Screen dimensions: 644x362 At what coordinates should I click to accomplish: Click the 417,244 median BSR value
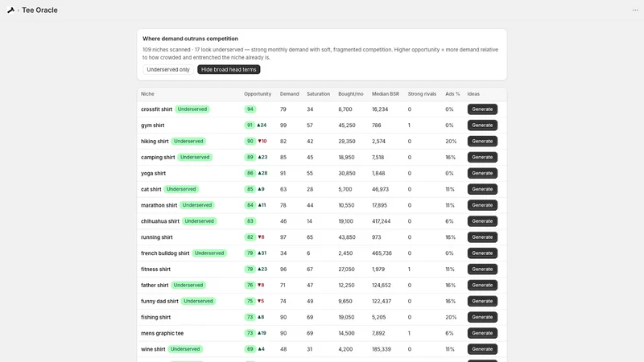point(381,221)
